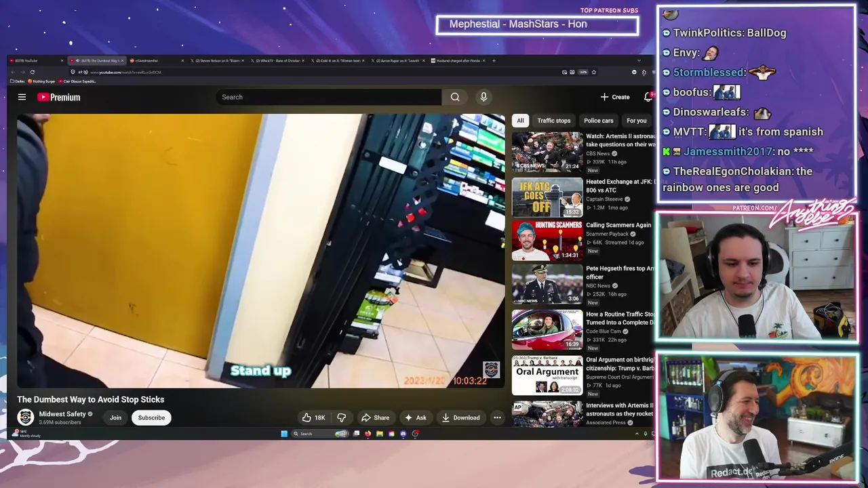Screen dimensions: 868x488
Task: Select the Police cars filter chip
Action: coord(598,121)
